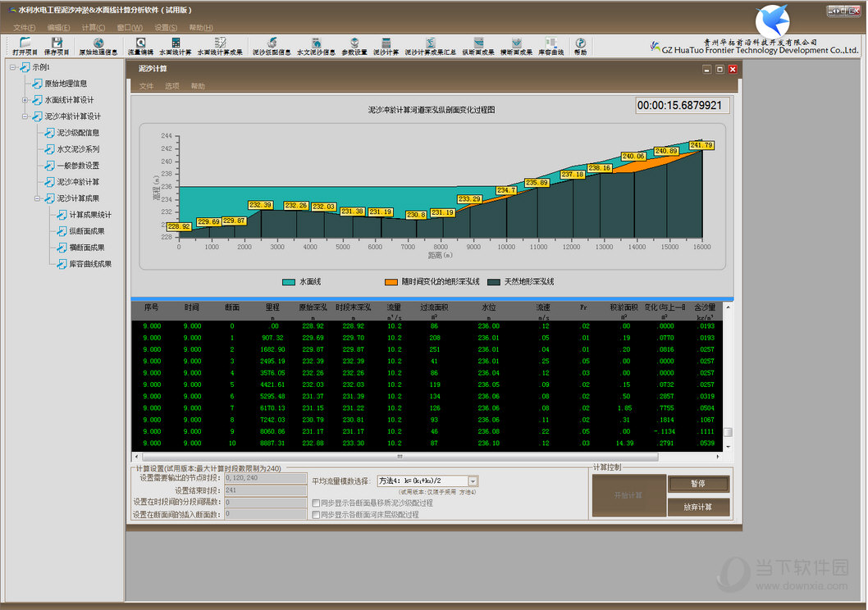868x610 pixels.
Task: Click the 暂停 pause button
Action: 698,484
